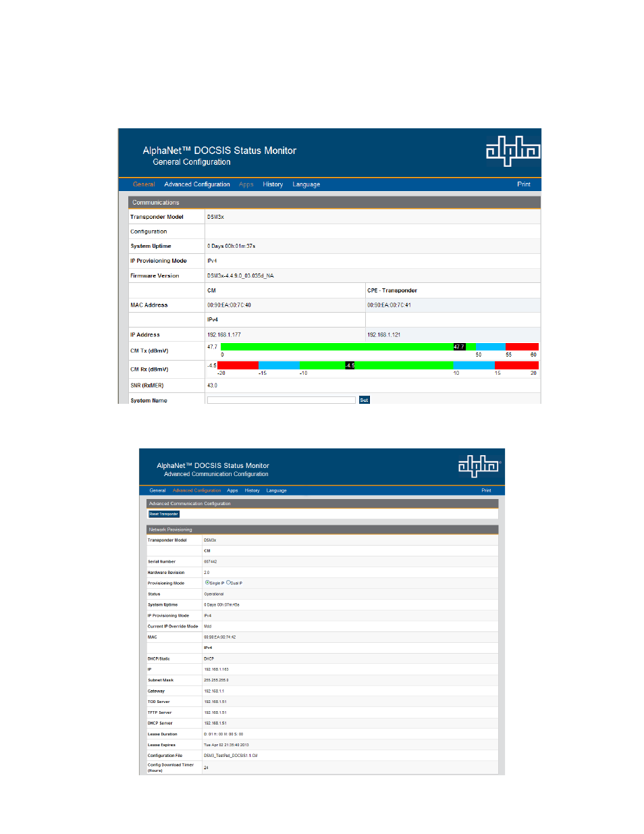Click the TFTP Server row value
The image size is (644, 834).
point(215,712)
